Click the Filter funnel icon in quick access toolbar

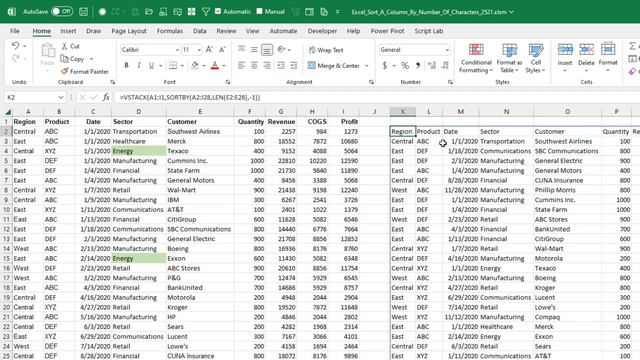206,12
